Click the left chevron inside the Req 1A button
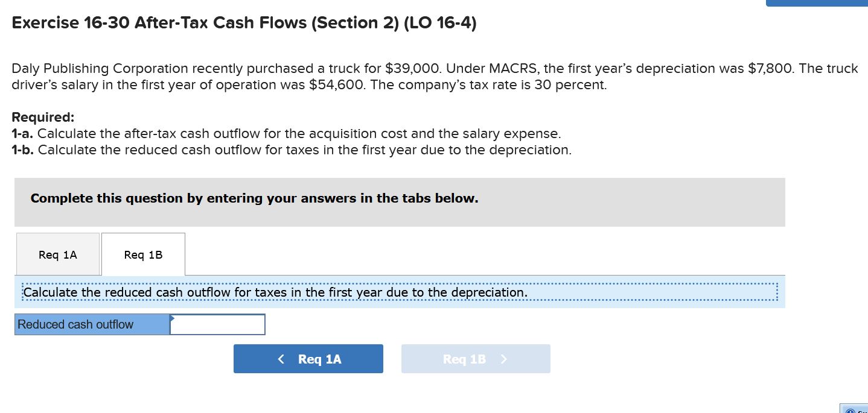This screenshot has height=413, width=868. pyautogui.click(x=281, y=358)
